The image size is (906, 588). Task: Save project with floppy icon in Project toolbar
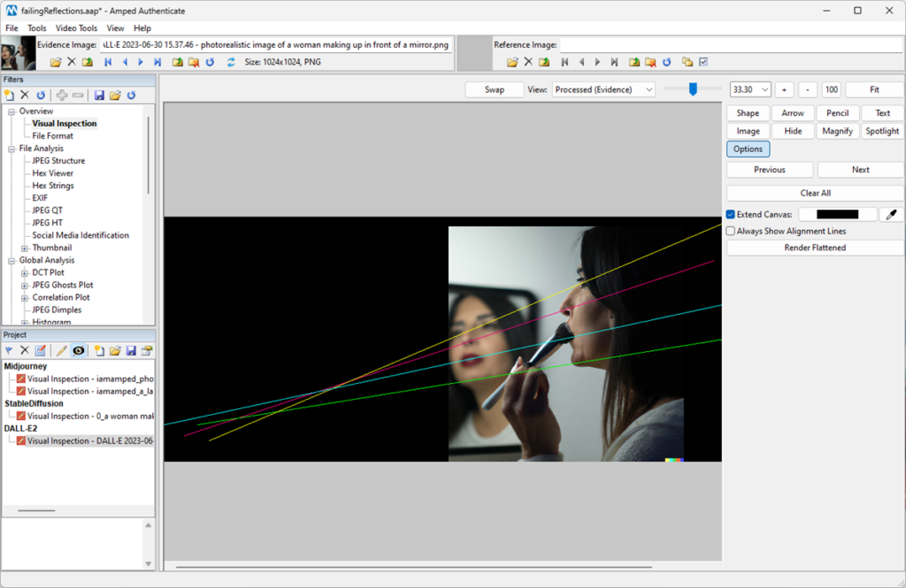[131, 351]
